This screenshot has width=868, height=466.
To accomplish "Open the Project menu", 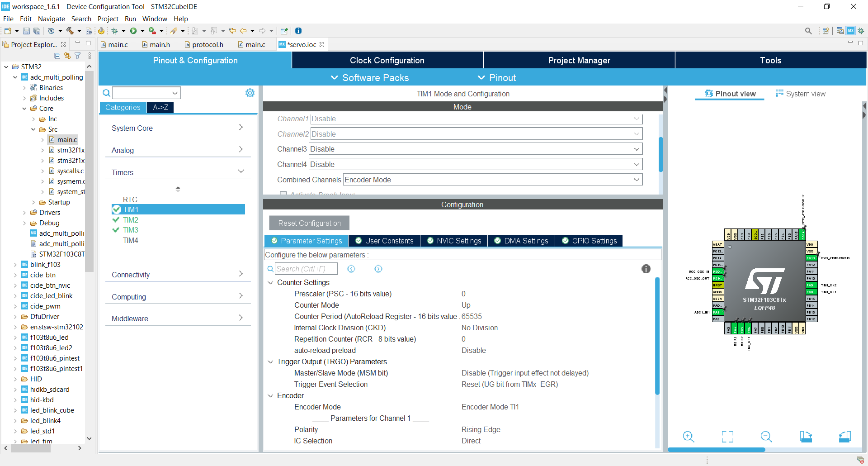I will pyautogui.click(x=108, y=19).
